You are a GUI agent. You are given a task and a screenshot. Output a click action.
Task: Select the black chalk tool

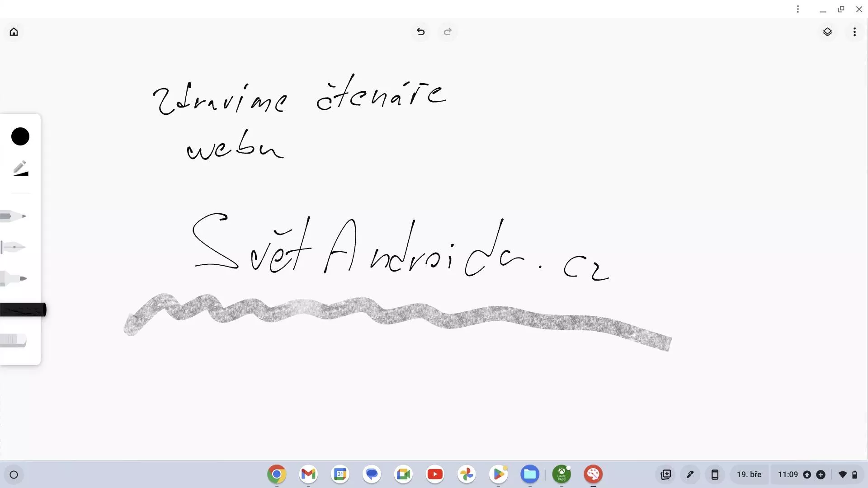23,310
